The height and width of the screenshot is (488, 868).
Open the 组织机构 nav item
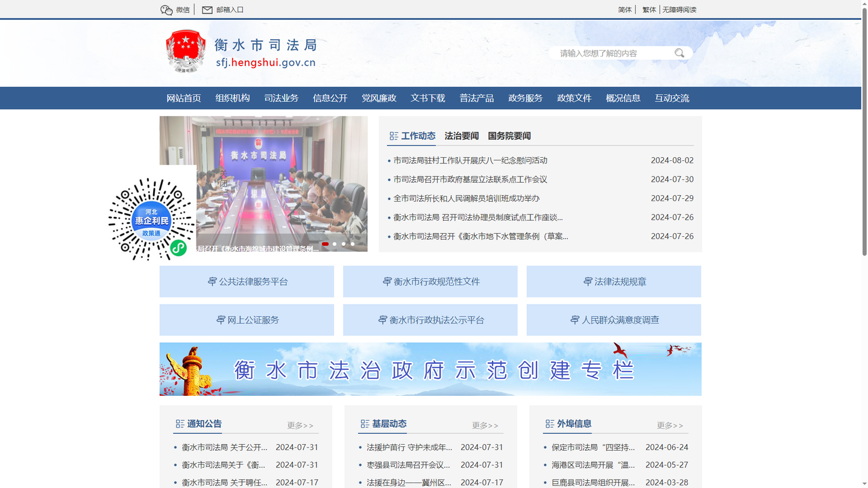[x=233, y=98]
